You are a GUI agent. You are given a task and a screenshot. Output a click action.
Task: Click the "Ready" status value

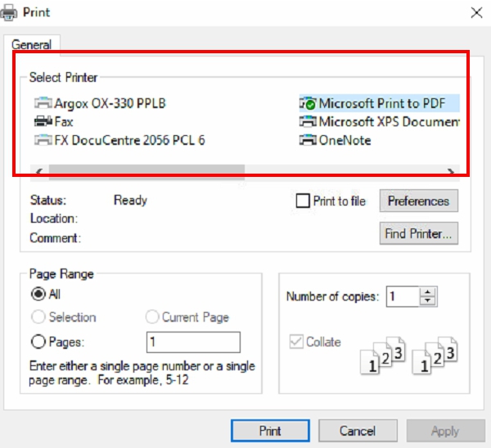tap(131, 200)
